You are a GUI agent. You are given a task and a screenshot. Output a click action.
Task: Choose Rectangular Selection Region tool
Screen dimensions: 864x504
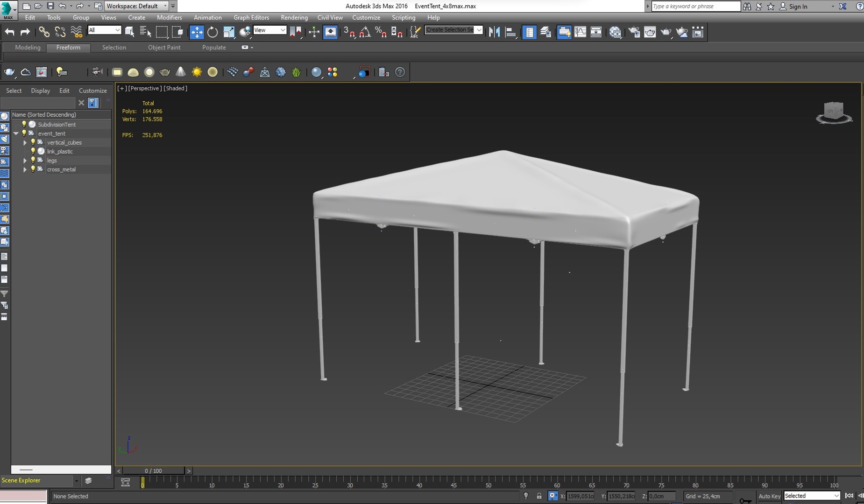162,32
